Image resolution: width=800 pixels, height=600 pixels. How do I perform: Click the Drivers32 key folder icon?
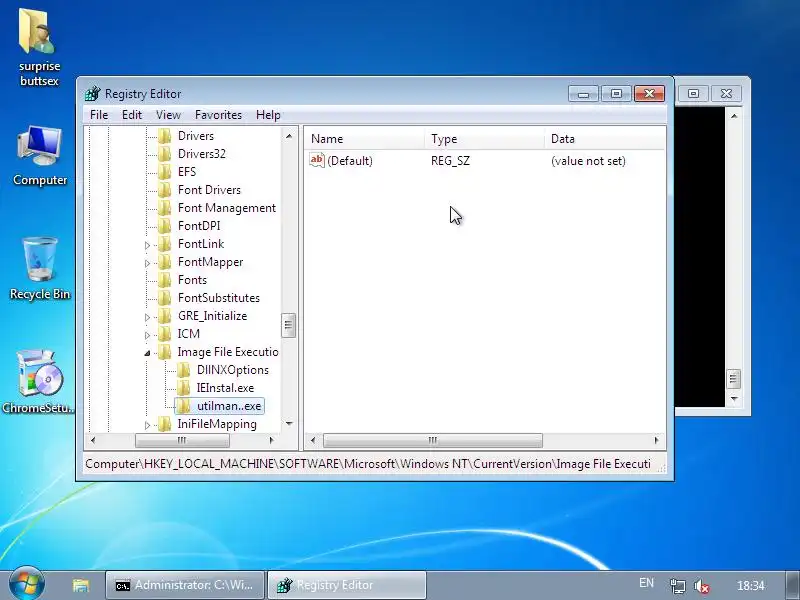(x=165, y=154)
